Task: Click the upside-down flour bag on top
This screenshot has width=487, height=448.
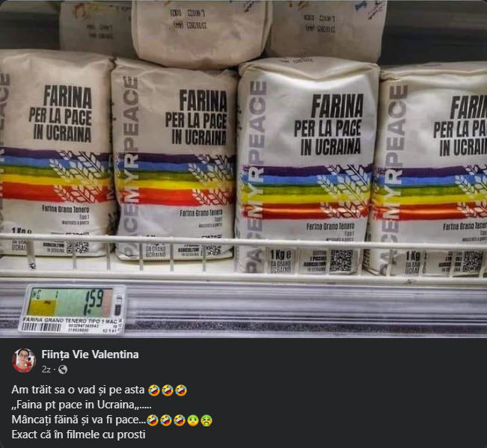Action: click(x=200, y=33)
